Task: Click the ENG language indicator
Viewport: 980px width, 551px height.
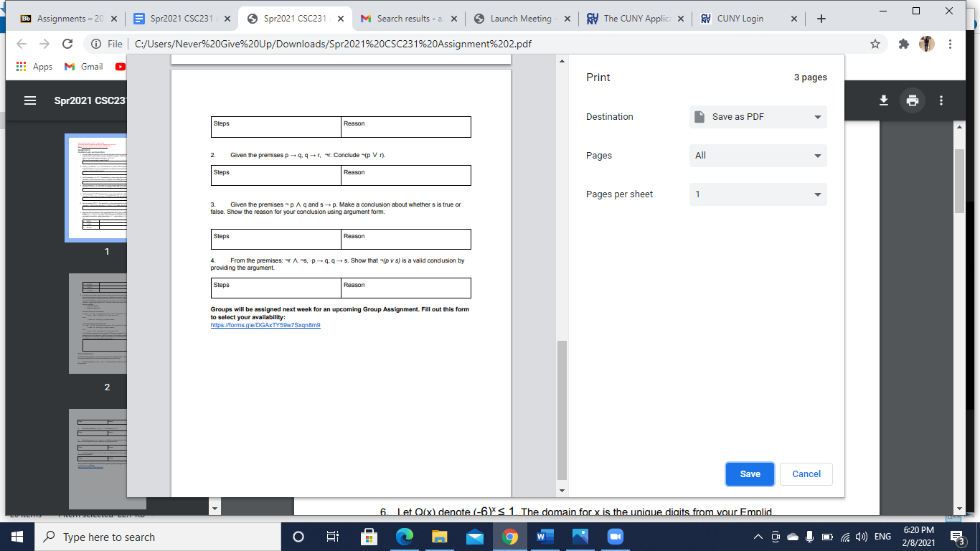Action: click(882, 537)
